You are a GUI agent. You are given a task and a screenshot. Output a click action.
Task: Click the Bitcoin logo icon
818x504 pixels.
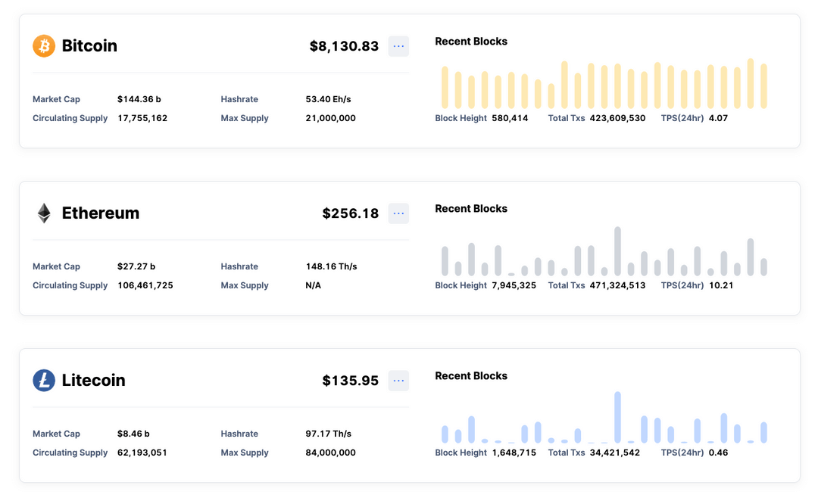43,45
